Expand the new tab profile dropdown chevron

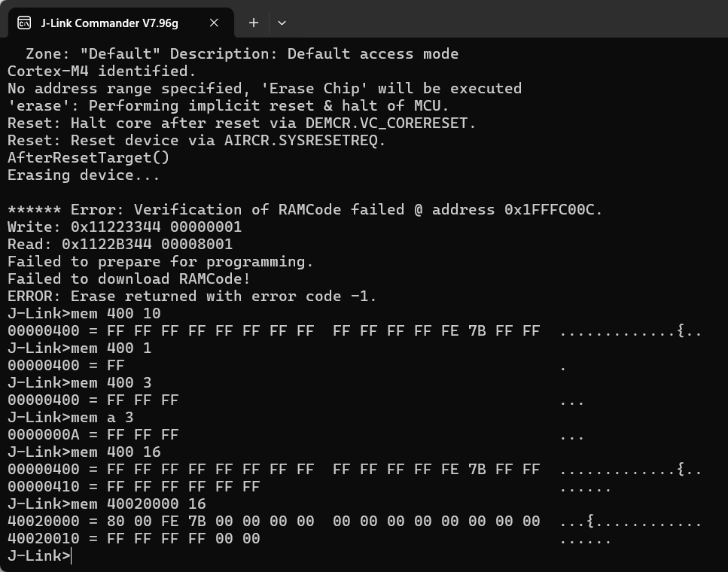coord(282,23)
